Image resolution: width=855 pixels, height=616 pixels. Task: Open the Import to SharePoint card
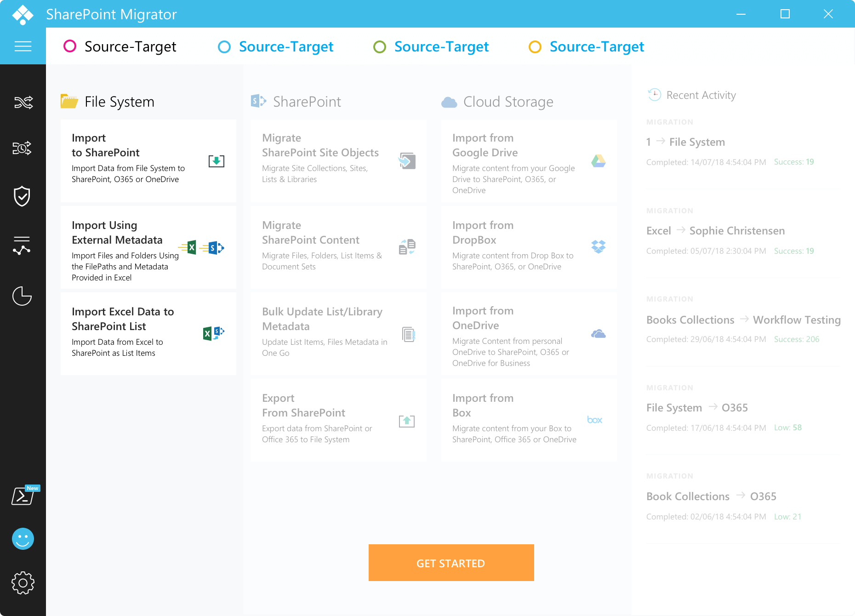[148, 160]
